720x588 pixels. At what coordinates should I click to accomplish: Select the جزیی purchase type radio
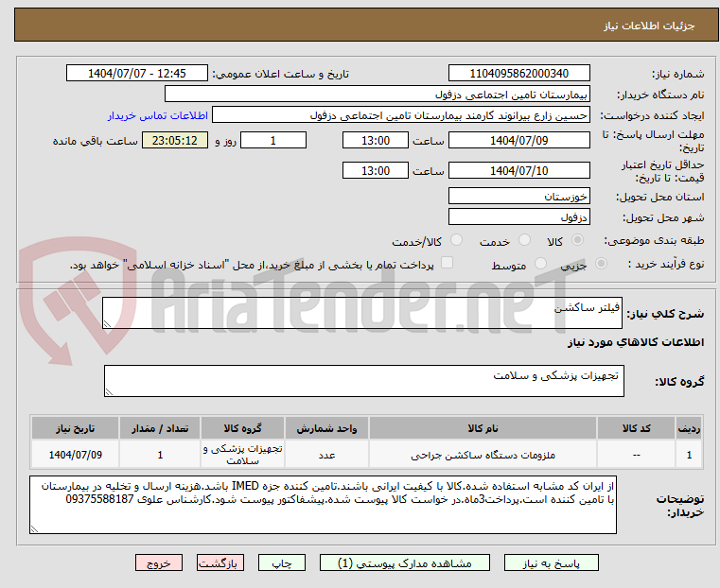click(601, 264)
